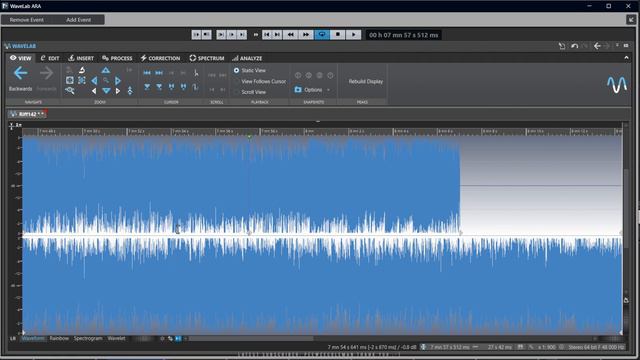Open the CORRECTION ribbon tab

(x=160, y=58)
